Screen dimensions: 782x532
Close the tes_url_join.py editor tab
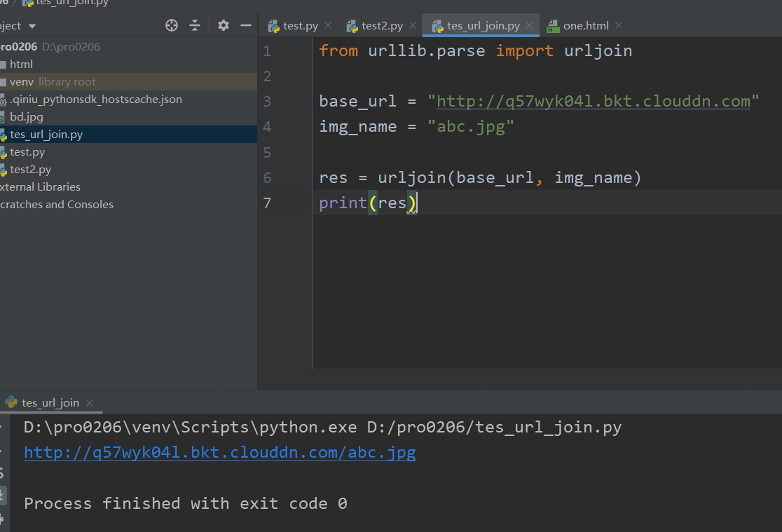click(x=529, y=25)
